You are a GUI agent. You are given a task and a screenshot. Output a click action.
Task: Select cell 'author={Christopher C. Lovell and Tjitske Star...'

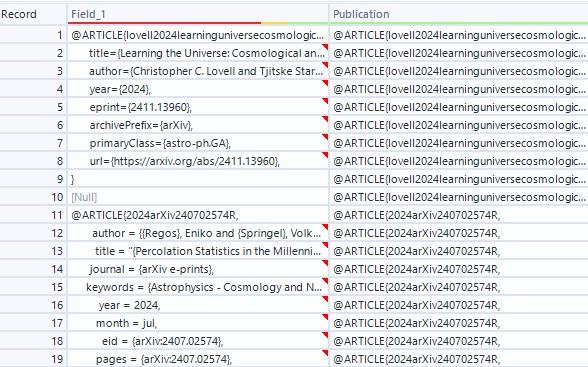click(x=198, y=71)
